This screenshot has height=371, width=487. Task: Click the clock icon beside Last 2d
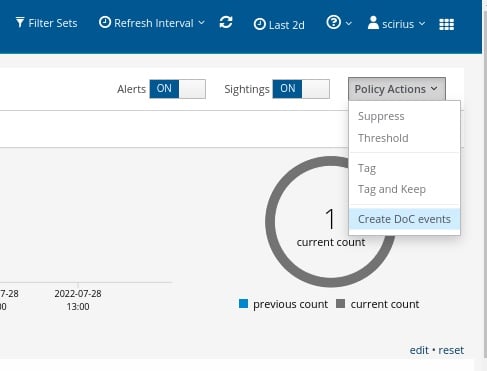tap(260, 24)
